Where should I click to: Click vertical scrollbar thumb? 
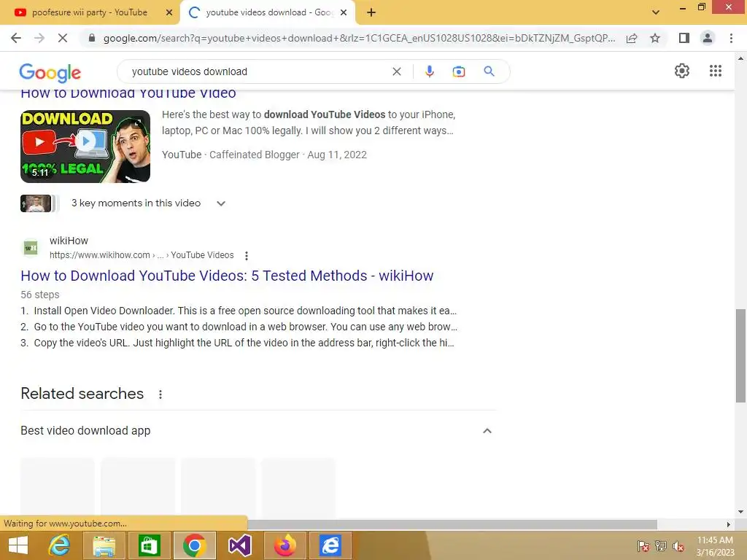740,356
